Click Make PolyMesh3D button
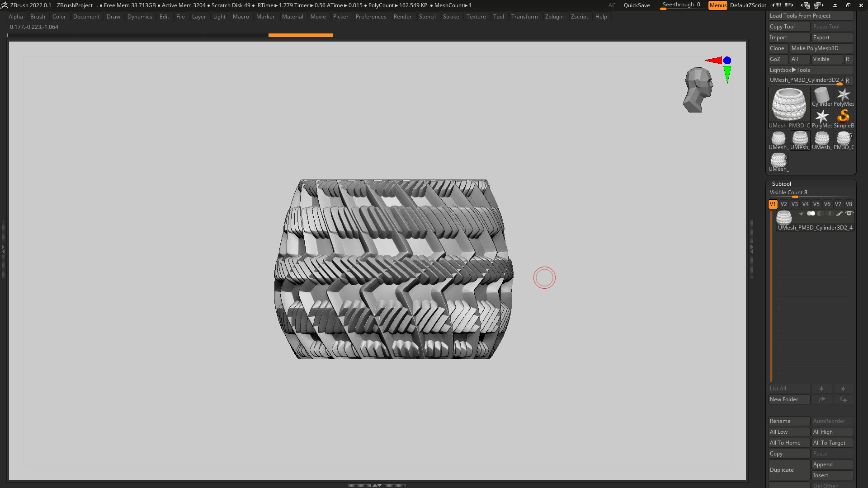868x488 pixels. (821, 48)
